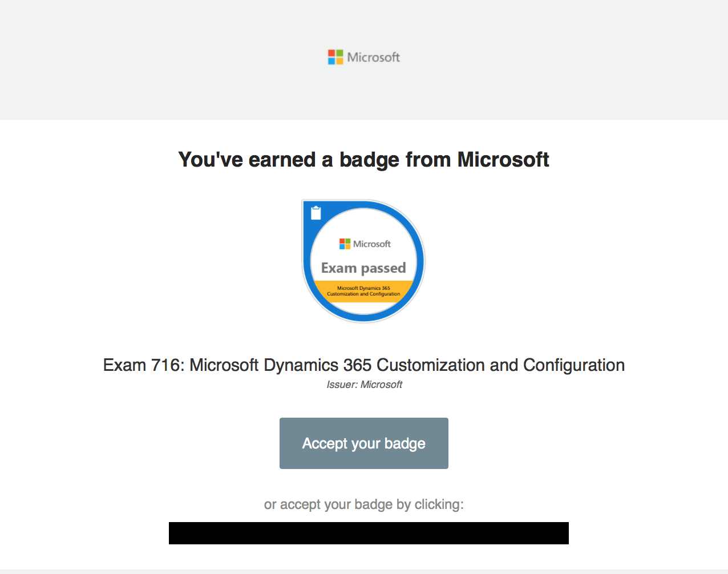Click 'Exam 716:' at start of title
The width and height of the screenshot is (728, 574).
point(143,365)
